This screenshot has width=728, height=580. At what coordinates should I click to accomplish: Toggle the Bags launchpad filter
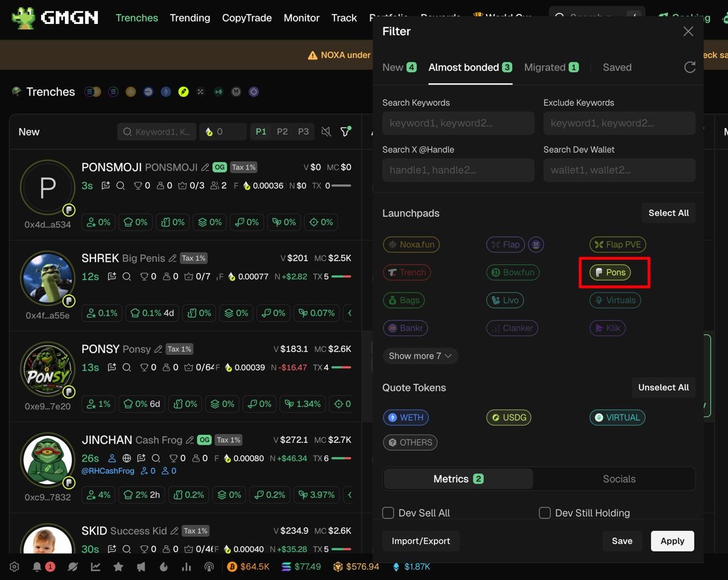pyautogui.click(x=404, y=301)
